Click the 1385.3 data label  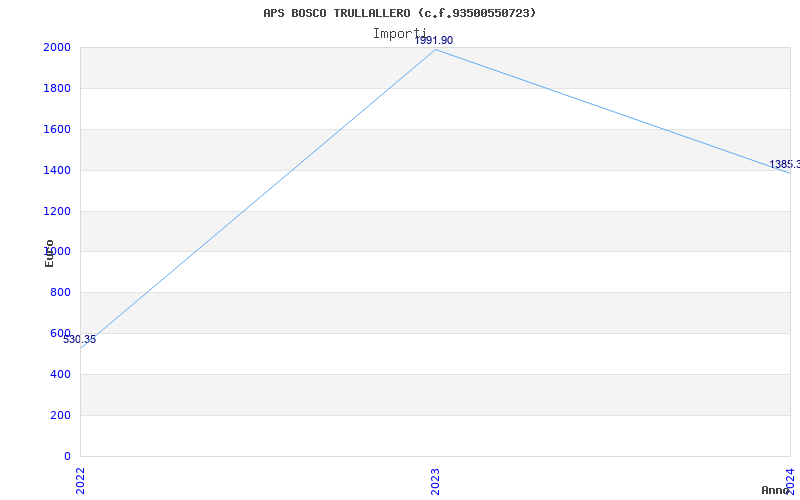pyautogui.click(x=785, y=165)
